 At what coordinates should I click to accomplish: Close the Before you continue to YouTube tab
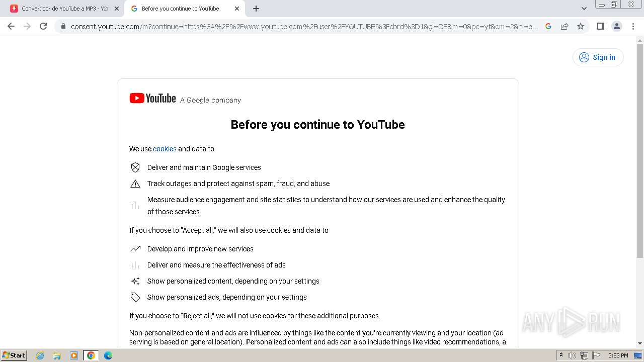[x=237, y=9]
